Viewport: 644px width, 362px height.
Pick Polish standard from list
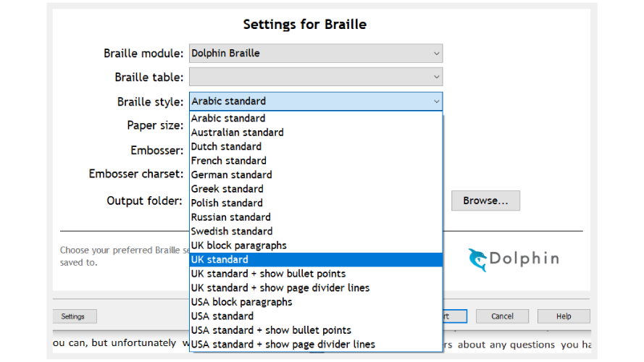[x=227, y=203]
